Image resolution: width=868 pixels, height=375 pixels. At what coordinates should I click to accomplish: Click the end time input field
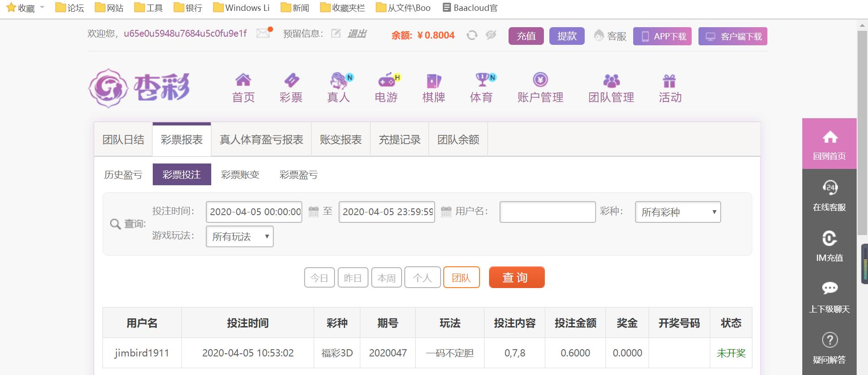pyautogui.click(x=387, y=212)
